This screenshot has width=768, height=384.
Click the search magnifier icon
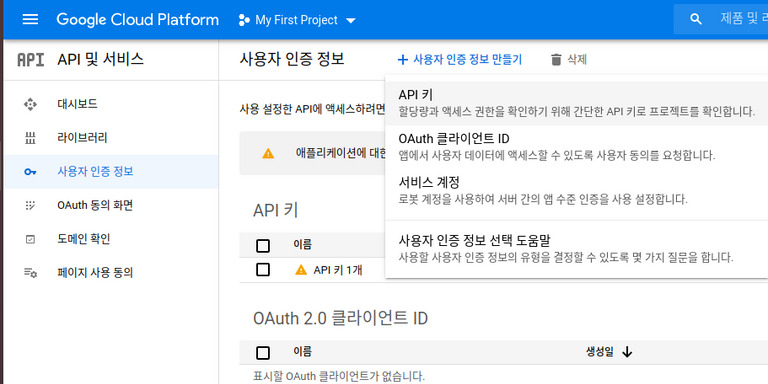tap(696, 20)
